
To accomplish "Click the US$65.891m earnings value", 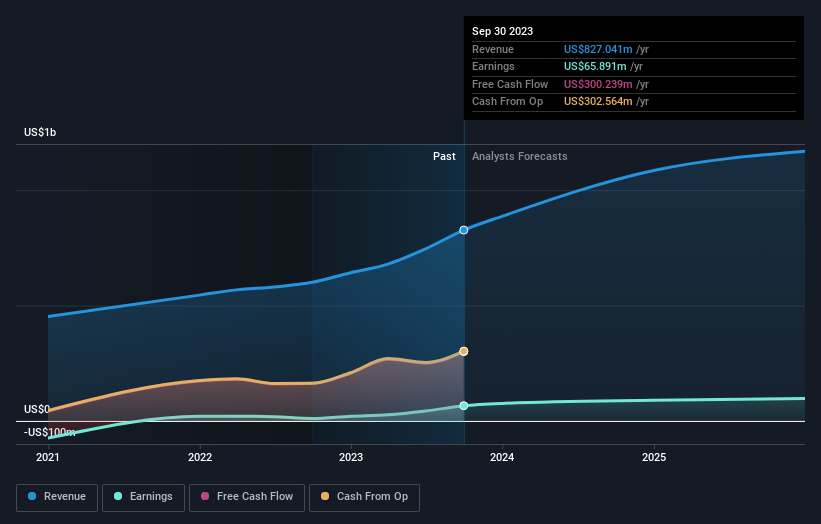I will pos(595,66).
